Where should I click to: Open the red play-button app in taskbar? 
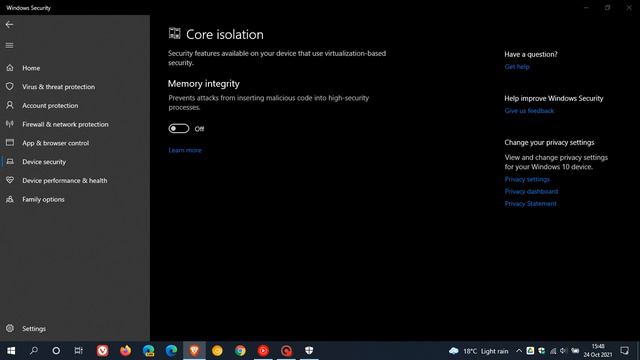point(263,351)
